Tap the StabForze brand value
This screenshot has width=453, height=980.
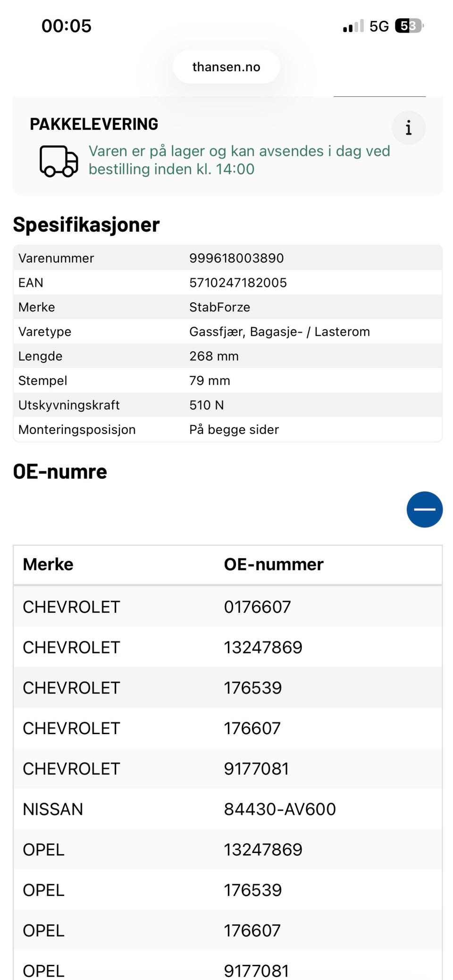(x=219, y=307)
